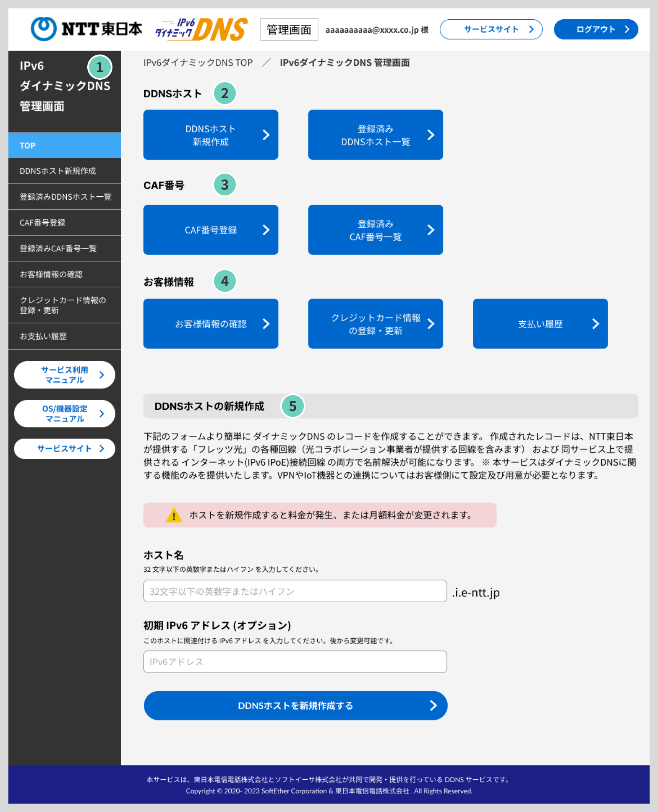The width and height of the screenshot is (658, 812).
Task: Go to IPv6ダイナミックDNS TOP breadcrumb
Action: tap(198, 63)
